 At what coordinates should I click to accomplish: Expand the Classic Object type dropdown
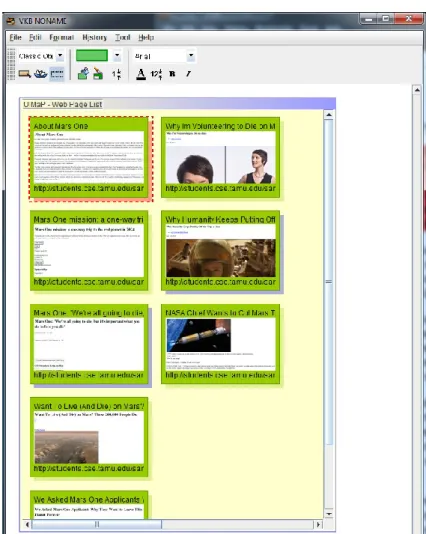tap(60, 56)
